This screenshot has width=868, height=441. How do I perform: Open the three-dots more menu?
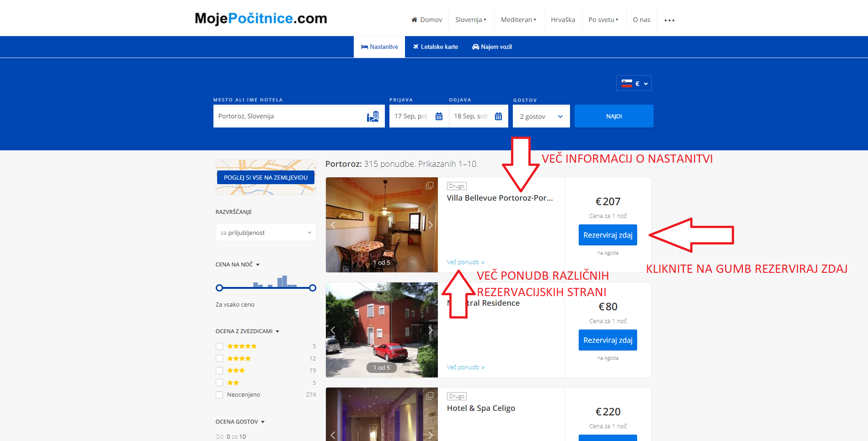click(x=670, y=20)
